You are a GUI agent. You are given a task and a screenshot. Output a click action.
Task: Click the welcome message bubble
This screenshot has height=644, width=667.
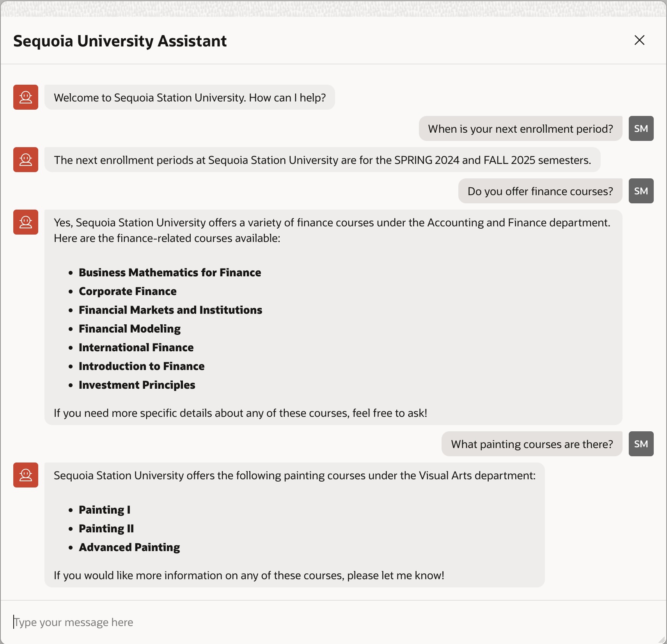click(190, 97)
